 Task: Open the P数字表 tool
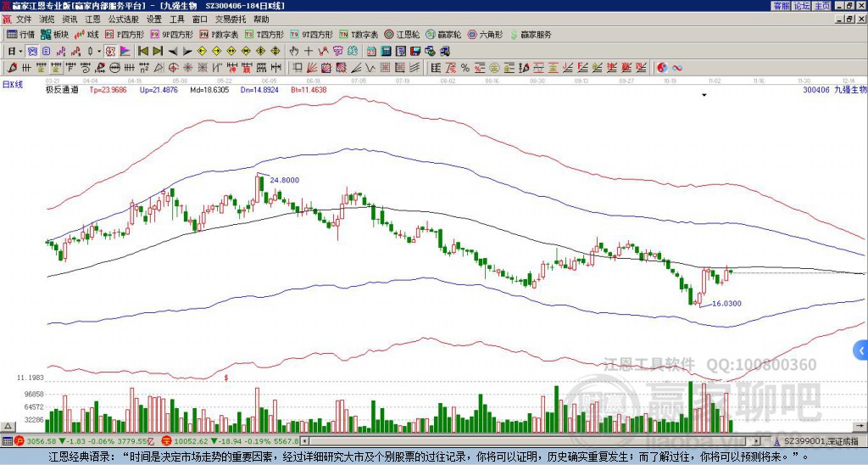point(220,34)
